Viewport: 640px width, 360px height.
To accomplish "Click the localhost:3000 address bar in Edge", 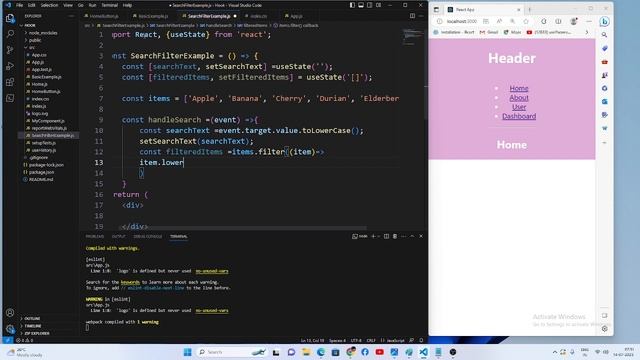I will coord(461,21).
